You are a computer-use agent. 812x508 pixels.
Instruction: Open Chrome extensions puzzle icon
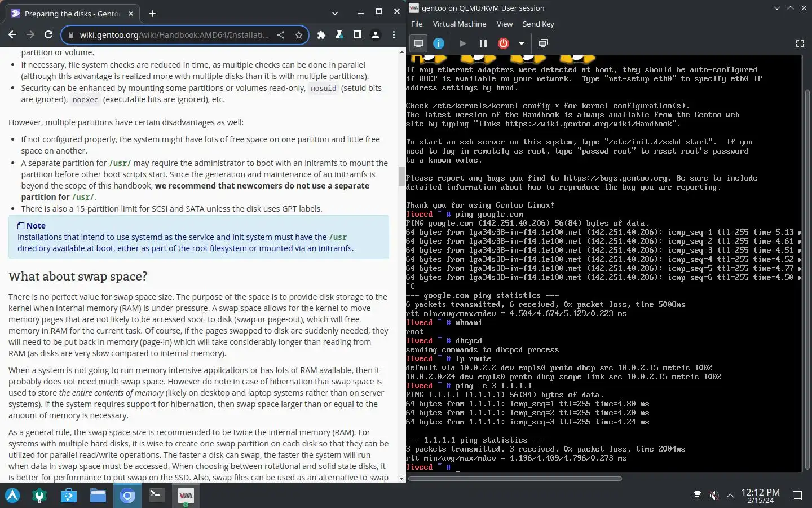(x=321, y=35)
